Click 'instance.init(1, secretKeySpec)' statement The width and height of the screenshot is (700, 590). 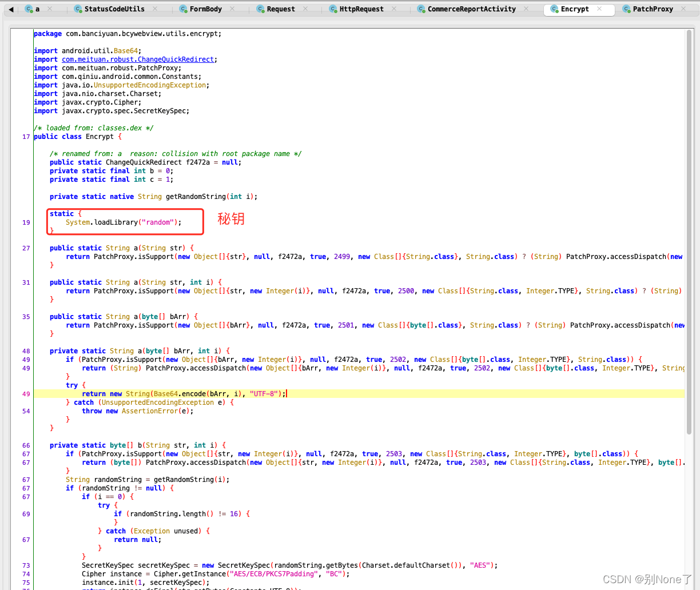[146, 583]
